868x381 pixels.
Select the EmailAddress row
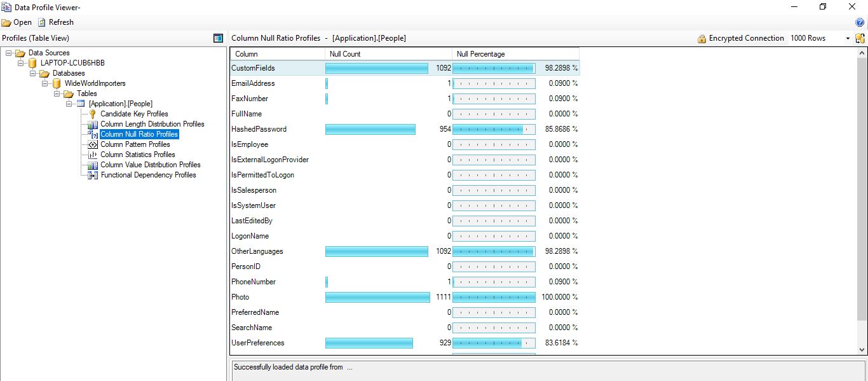point(405,83)
